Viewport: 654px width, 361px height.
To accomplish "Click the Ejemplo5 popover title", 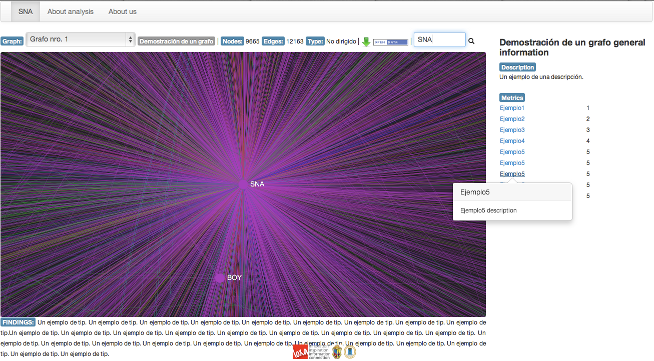I will pyautogui.click(x=475, y=192).
